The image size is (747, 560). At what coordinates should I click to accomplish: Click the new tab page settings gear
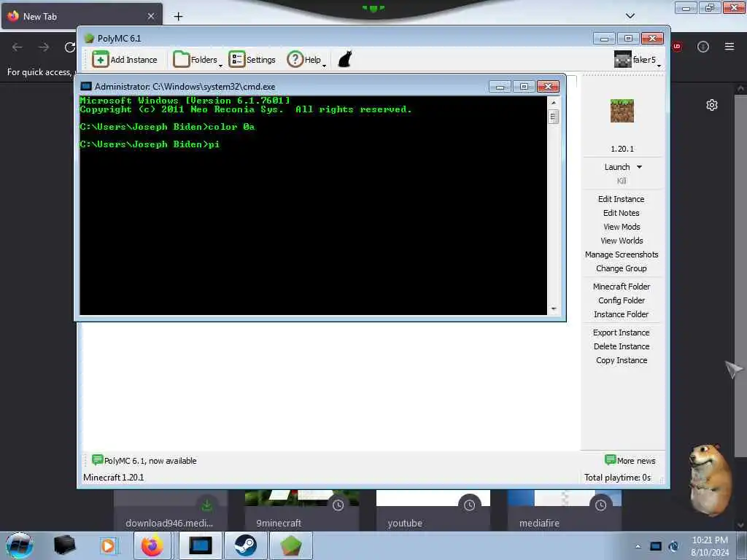(712, 105)
